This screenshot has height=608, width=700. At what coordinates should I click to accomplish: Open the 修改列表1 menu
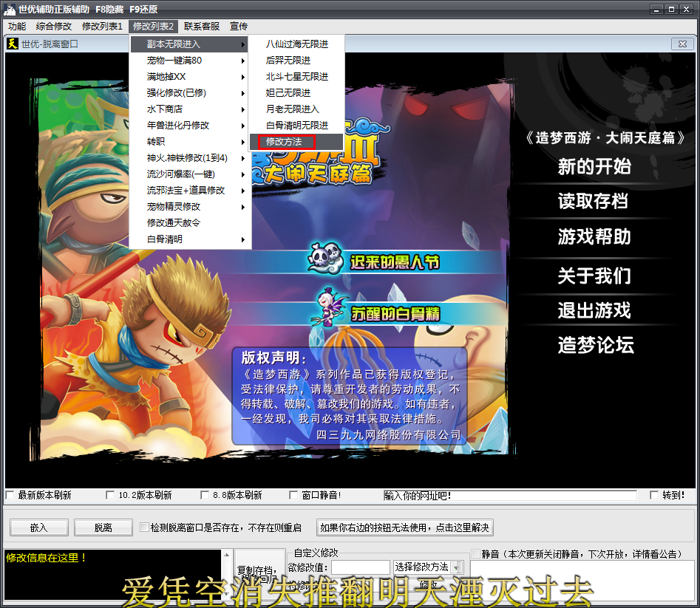tap(102, 27)
